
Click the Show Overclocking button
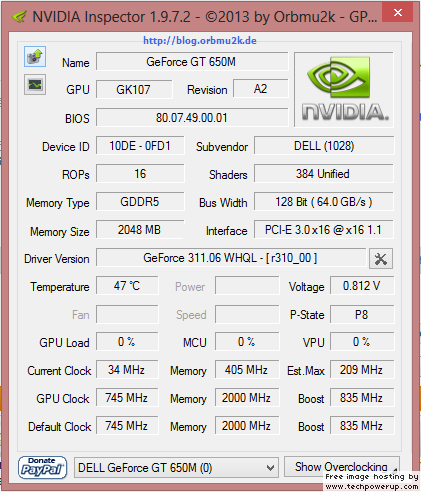341,467
